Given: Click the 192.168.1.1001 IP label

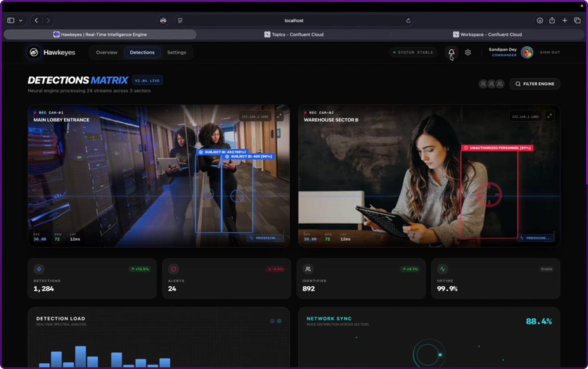Looking at the screenshot, I should [255, 117].
